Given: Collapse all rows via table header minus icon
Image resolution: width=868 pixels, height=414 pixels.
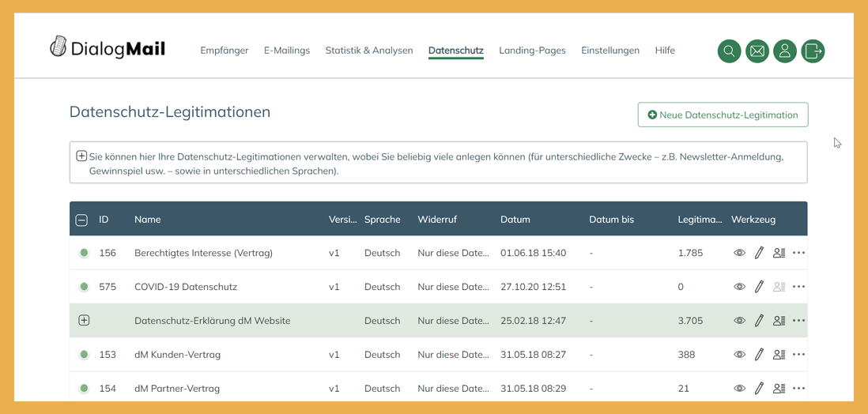Looking at the screenshot, I should pos(81,220).
